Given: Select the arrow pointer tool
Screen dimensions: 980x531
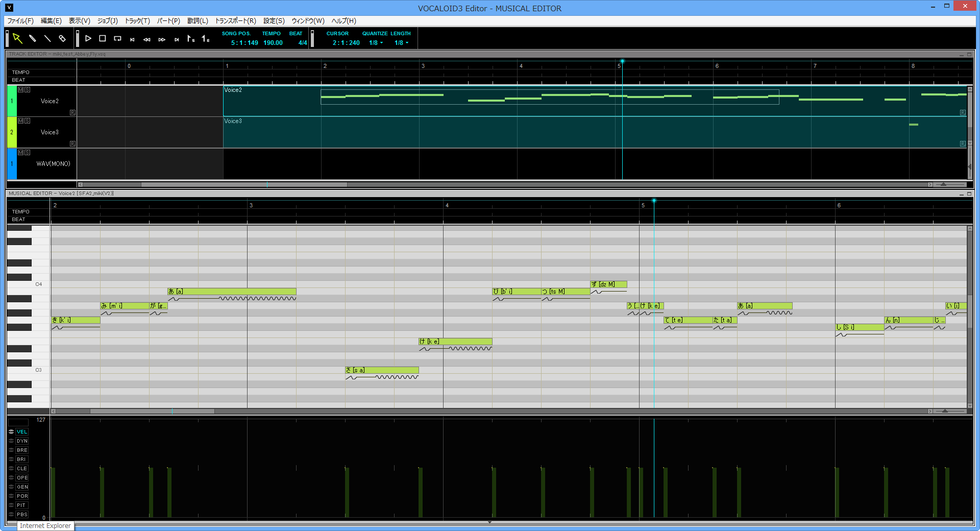Looking at the screenshot, I should tap(17, 38).
